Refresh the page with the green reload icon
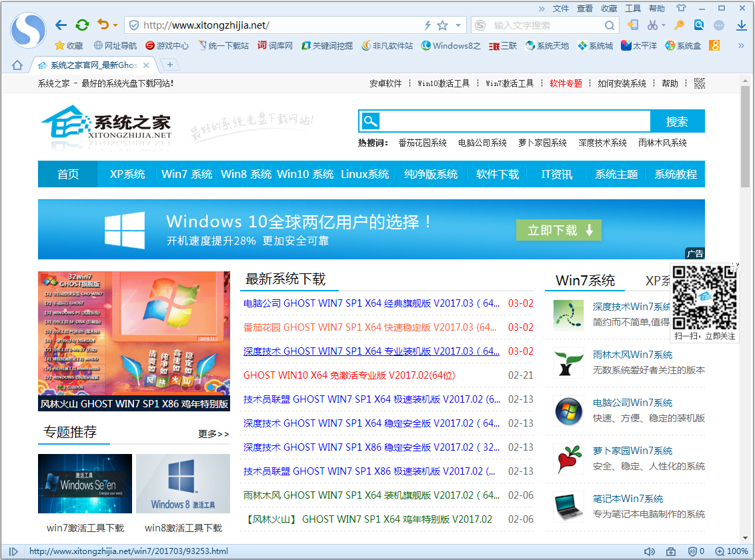Image resolution: width=755 pixels, height=560 pixels. point(82,25)
